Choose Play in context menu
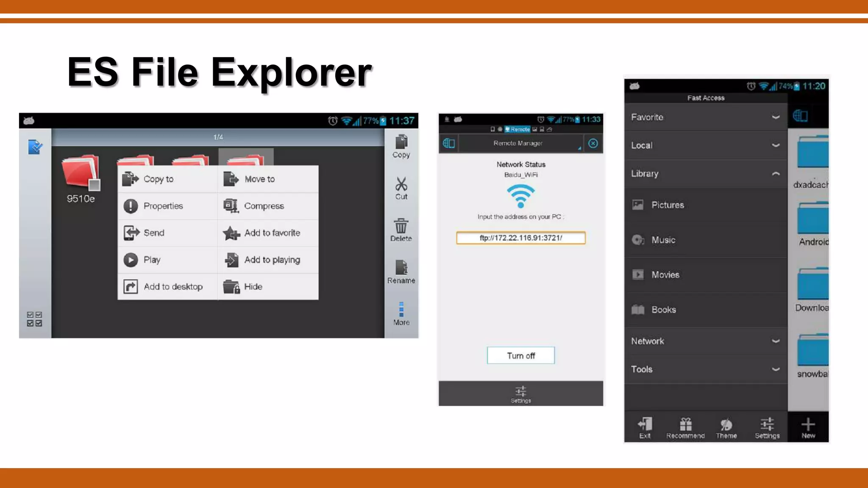Screen dimensions: 868x488 pos(167,260)
